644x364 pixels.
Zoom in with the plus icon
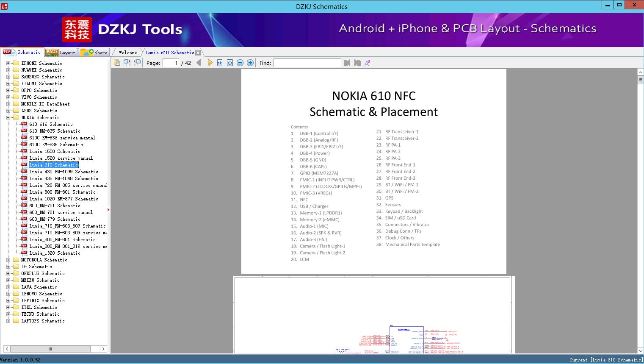pos(250,63)
